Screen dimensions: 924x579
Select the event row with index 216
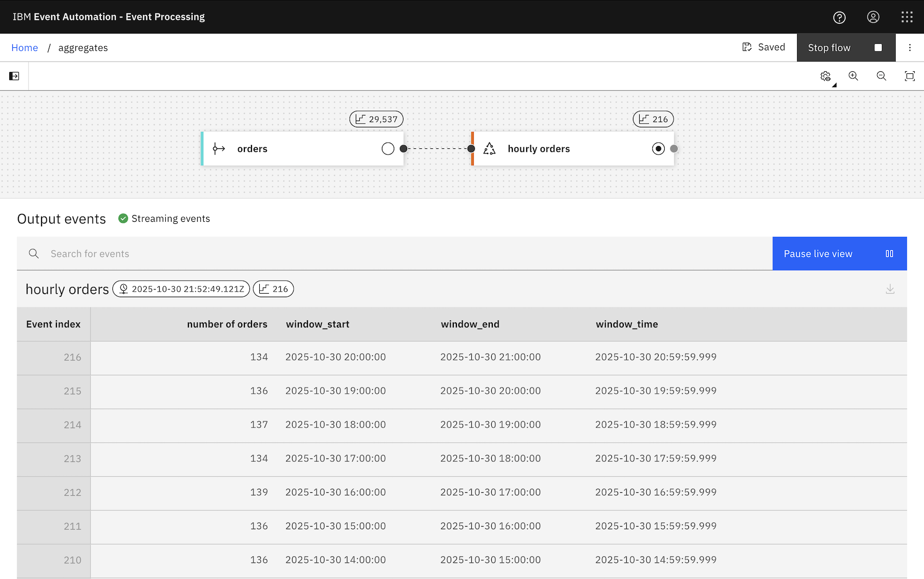(x=462, y=357)
